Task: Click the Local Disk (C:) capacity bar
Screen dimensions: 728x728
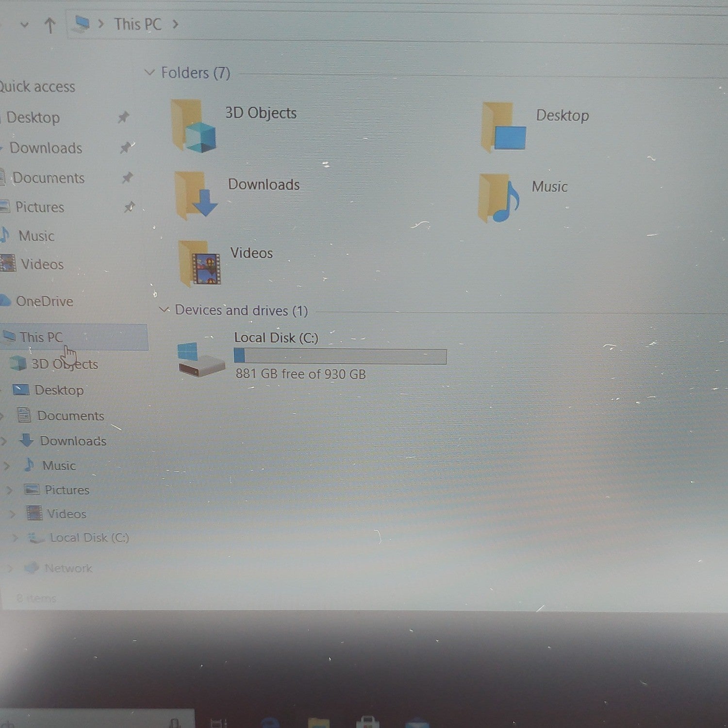Action: [x=340, y=356]
